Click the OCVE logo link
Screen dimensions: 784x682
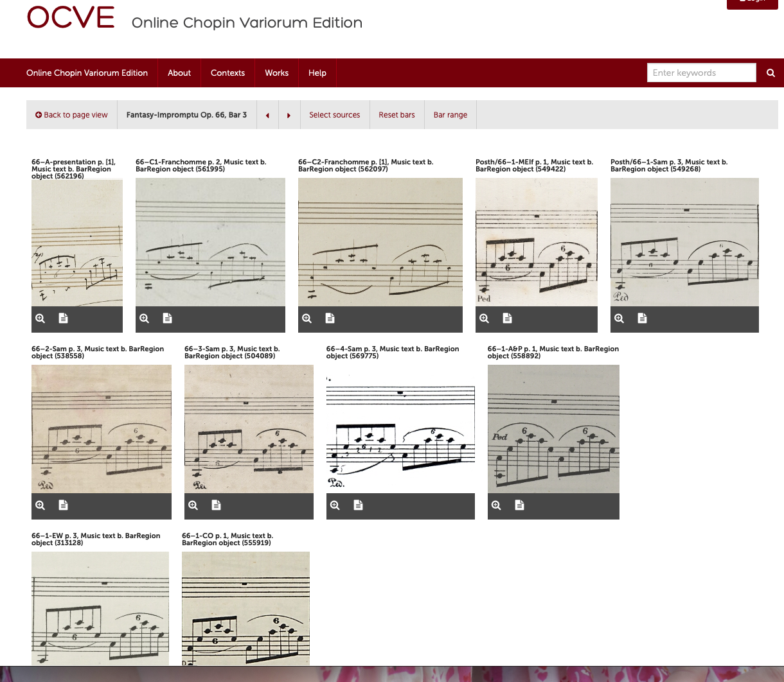(x=71, y=18)
